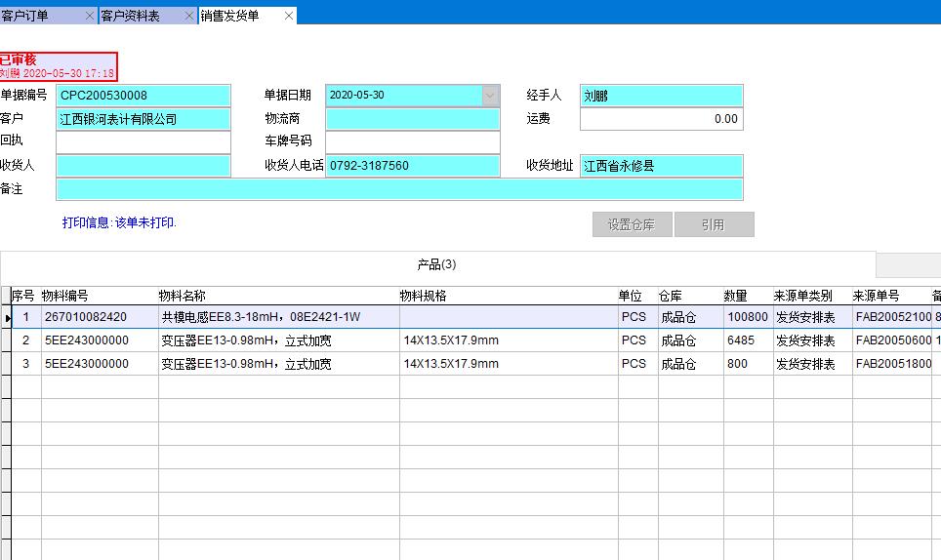Click the 数量 column header

[736, 296]
